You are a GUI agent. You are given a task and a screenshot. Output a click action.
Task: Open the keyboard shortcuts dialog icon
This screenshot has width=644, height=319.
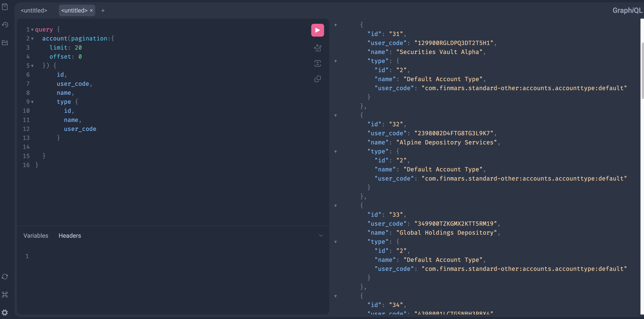click(x=5, y=294)
